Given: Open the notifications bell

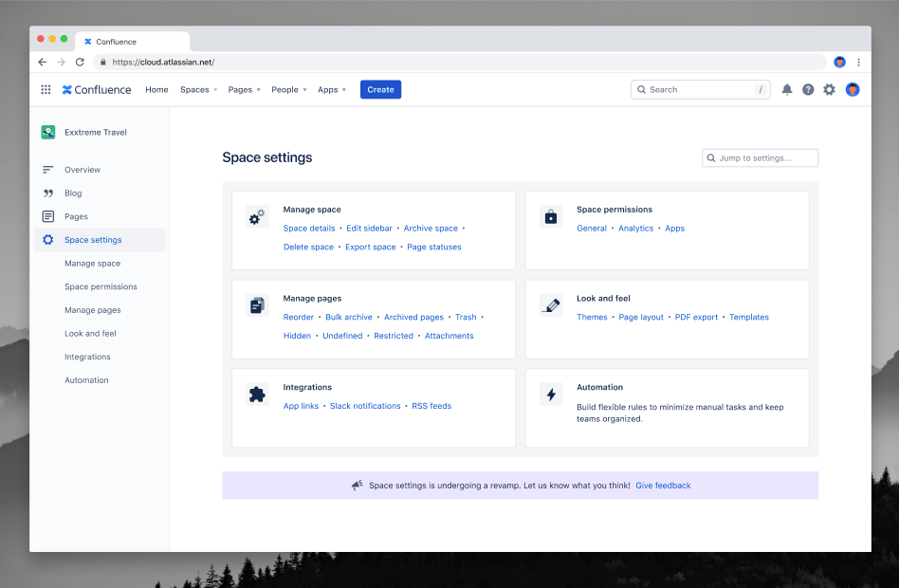Looking at the screenshot, I should coord(787,89).
